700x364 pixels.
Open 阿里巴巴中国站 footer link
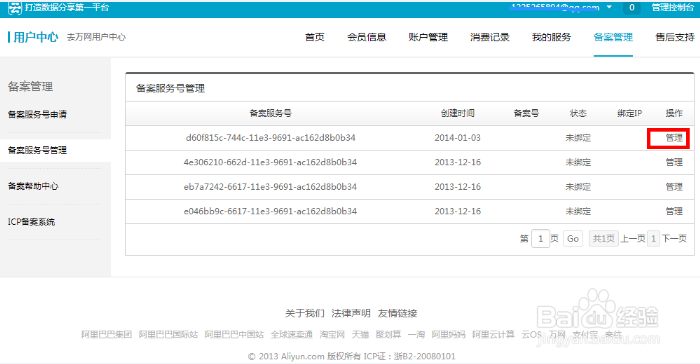(x=234, y=335)
